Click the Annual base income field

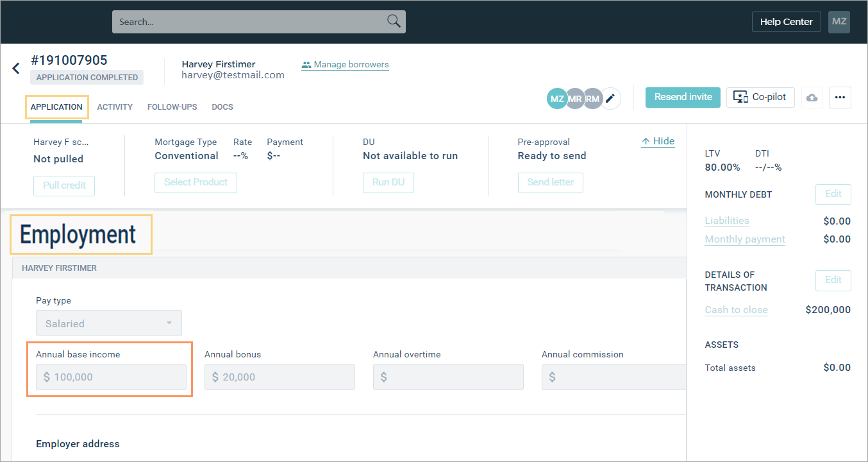[111, 377]
